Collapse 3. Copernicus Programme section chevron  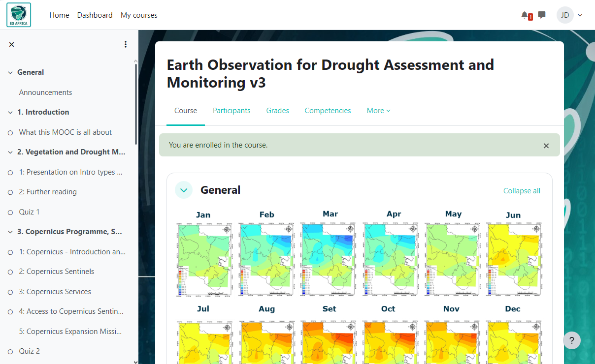coord(10,232)
